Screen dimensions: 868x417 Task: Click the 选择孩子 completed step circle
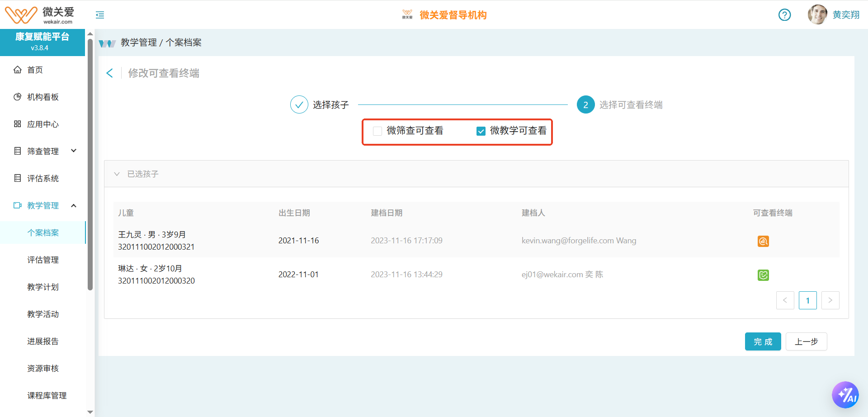tap(299, 104)
